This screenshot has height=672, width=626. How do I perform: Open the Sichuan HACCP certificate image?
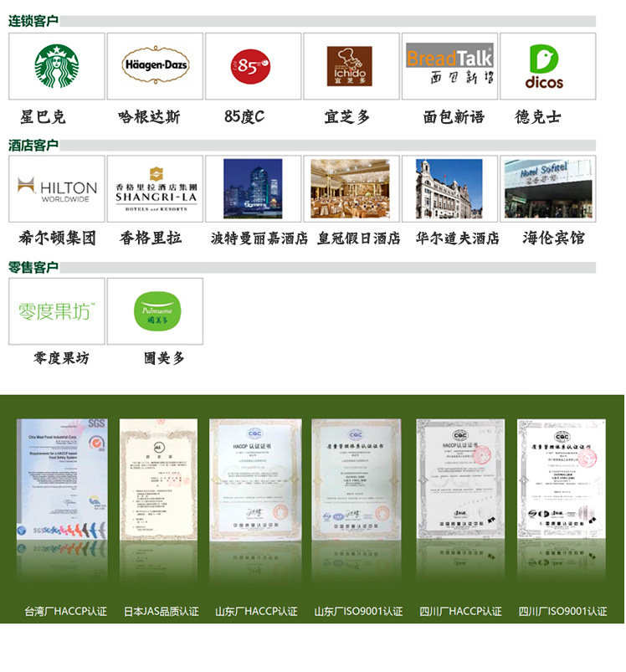[460, 479]
